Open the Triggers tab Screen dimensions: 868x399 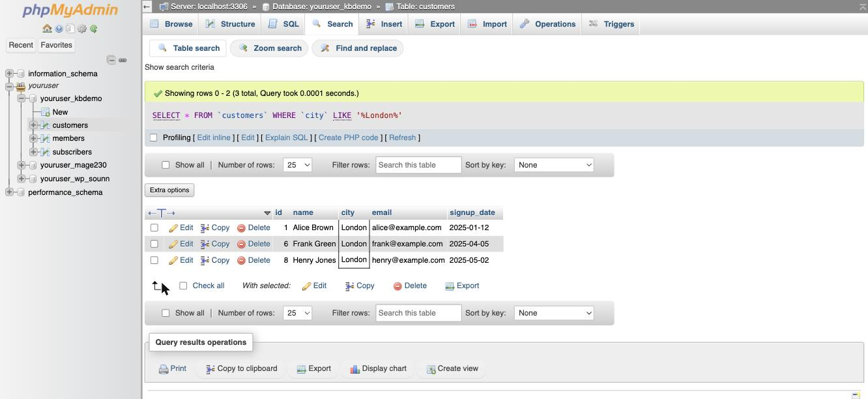click(x=611, y=24)
